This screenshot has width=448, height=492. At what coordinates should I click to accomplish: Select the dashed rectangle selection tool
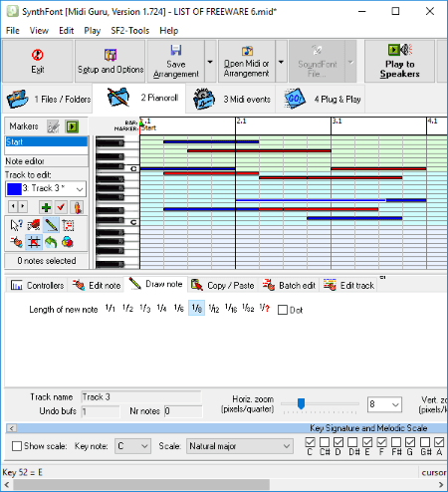point(68,225)
